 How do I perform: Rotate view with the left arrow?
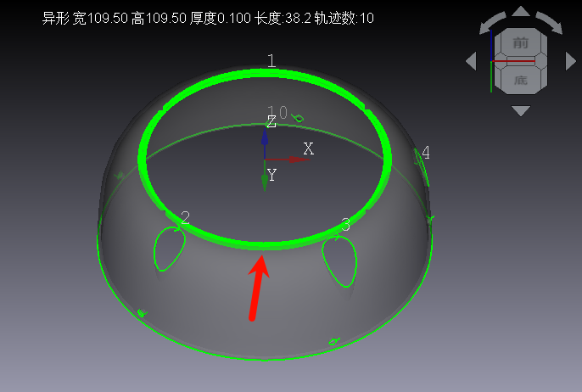click(x=472, y=61)
